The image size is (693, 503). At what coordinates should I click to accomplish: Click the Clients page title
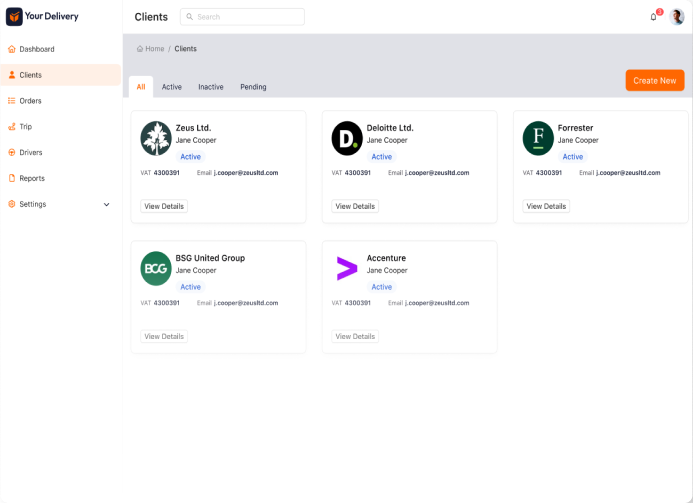pos(151,17)
